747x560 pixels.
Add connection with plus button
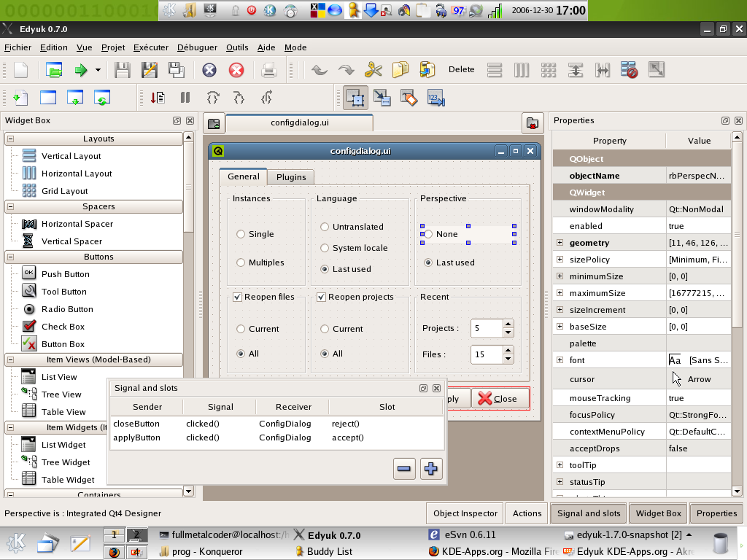point(431,469)
